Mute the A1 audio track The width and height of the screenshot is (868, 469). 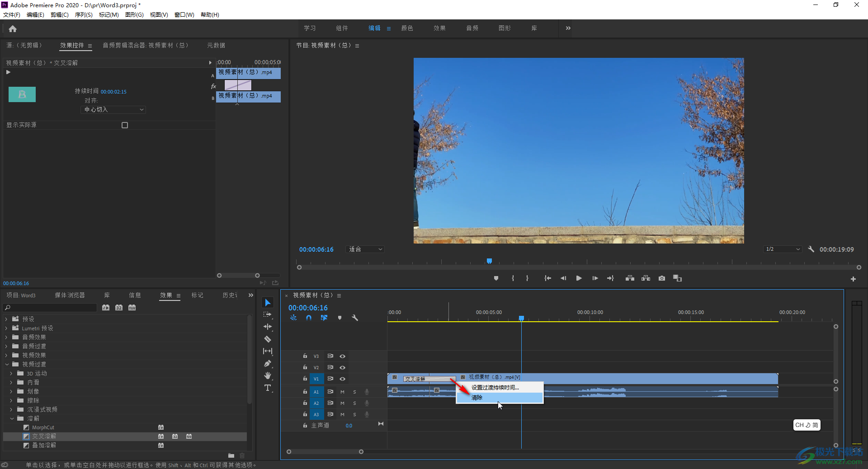pos(342,392)
